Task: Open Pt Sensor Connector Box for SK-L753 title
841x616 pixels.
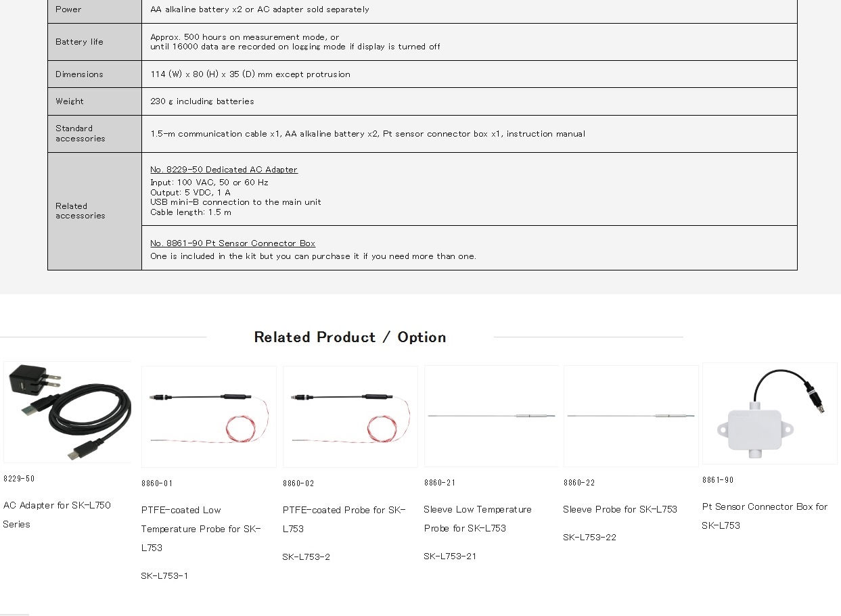Action: click(x=765, y=516)
